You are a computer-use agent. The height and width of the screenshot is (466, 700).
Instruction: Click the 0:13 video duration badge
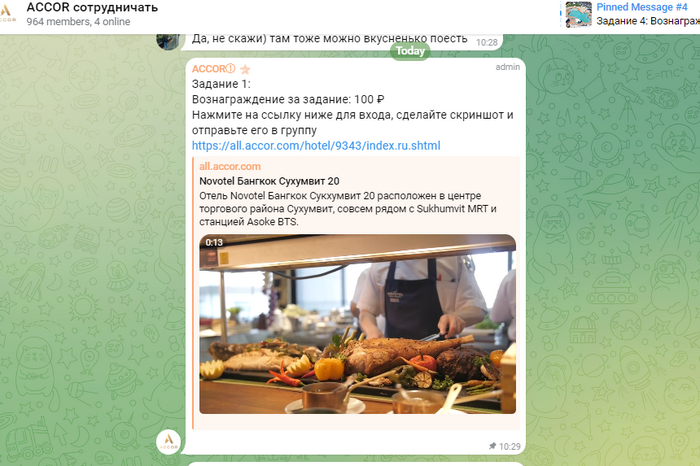click(x=214, y=242)
